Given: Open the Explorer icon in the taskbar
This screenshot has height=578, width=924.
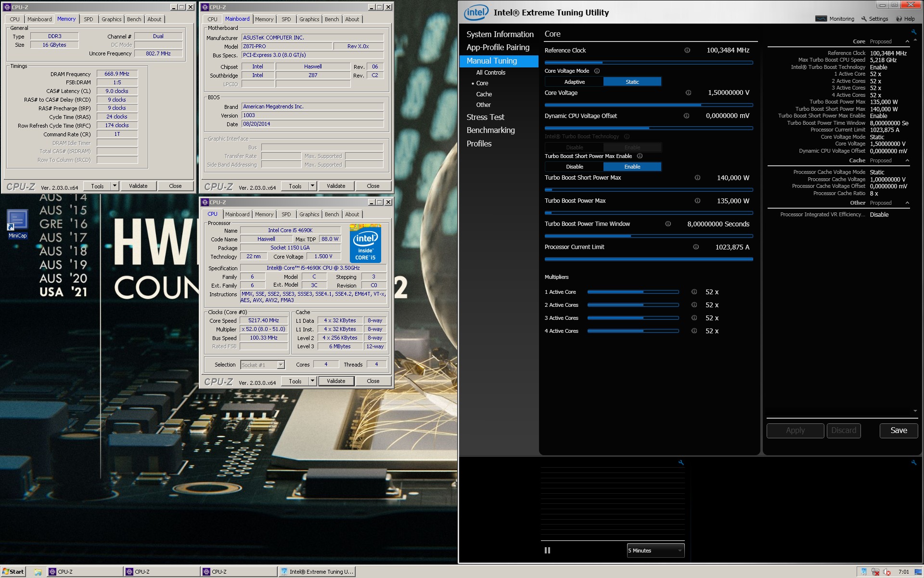Looking at the screenshot, I should point(38,572).
